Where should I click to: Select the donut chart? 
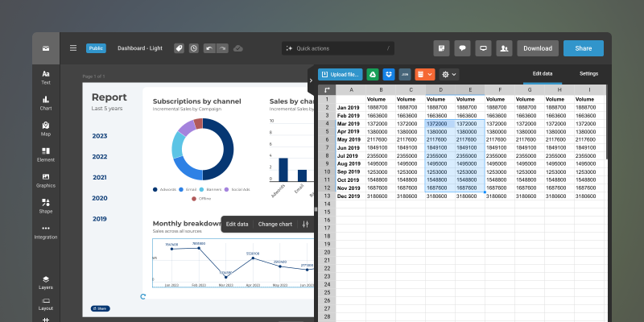(x=203, y=149)
